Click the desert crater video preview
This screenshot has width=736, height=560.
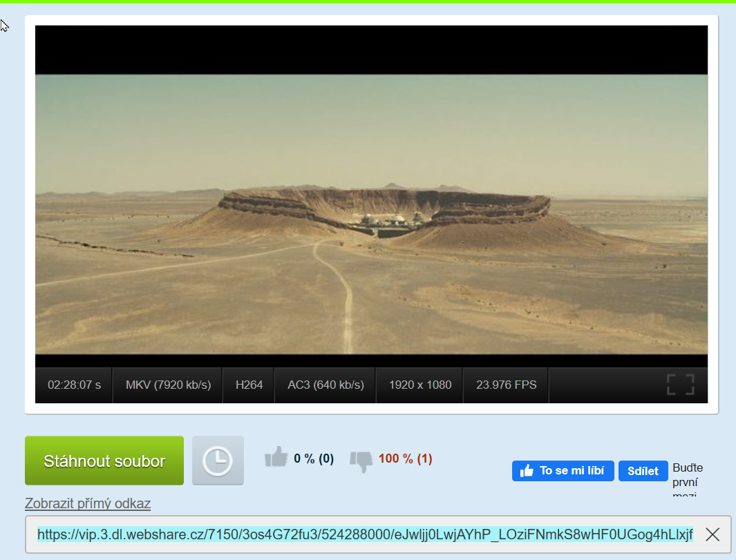coord(371,214)
